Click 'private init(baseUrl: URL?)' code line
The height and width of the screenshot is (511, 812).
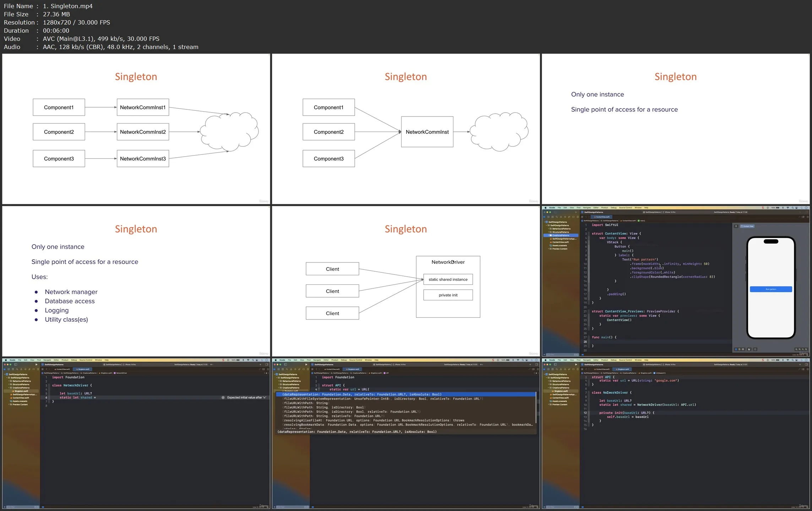(x=627, y=413)
